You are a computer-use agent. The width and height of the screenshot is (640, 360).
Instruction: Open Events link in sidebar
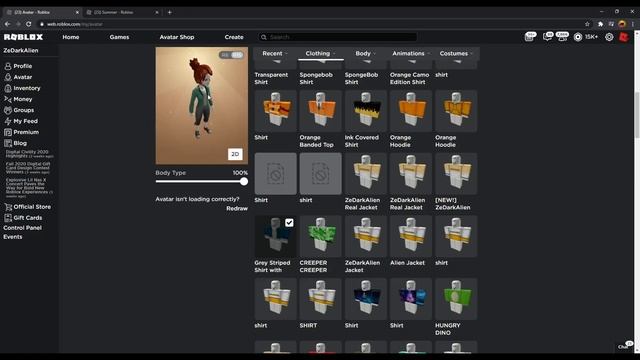click(13, 237)
